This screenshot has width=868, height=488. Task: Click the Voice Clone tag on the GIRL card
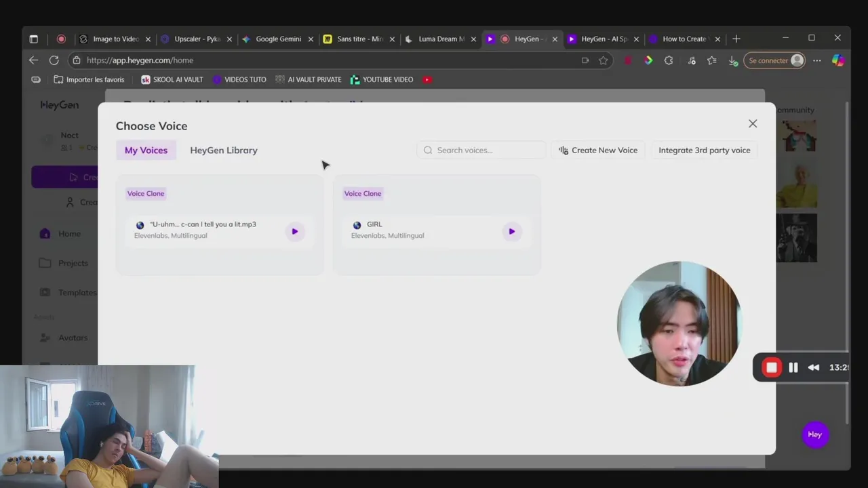point(363,193)
